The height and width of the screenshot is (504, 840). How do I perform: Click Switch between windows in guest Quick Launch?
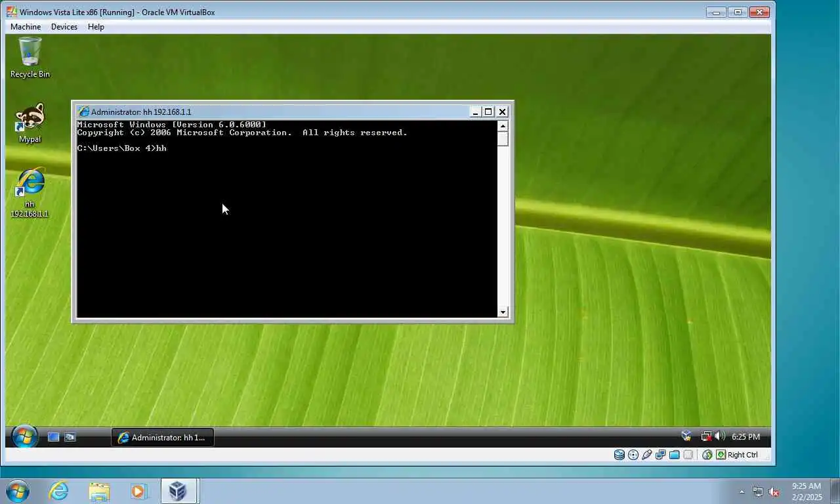pos(70,437)
